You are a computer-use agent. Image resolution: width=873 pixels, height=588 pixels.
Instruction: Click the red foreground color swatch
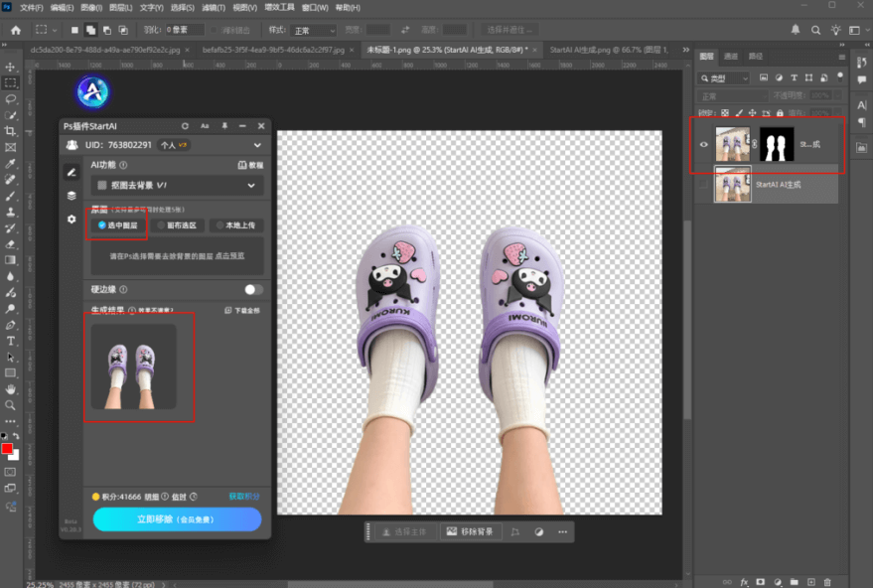point(8,449)
